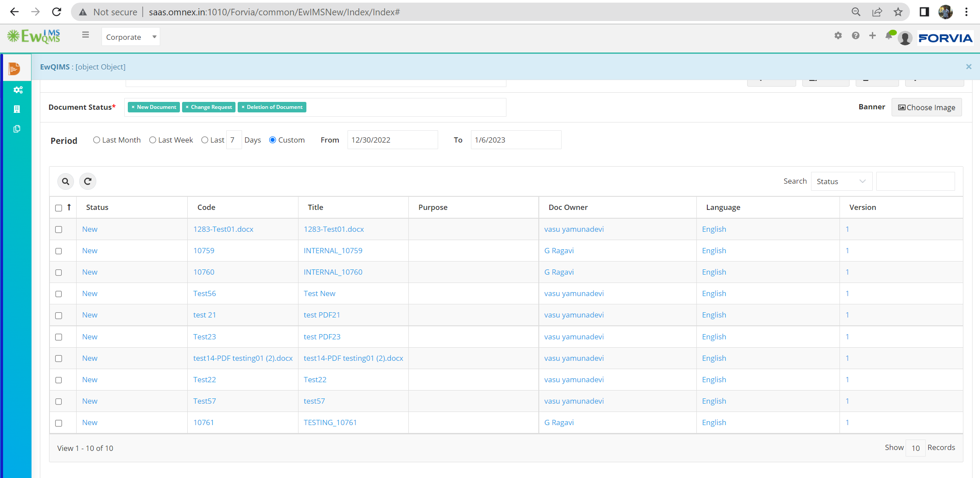
Task: Open orange document module sidebar icon
Action: (x=14, y=68)
